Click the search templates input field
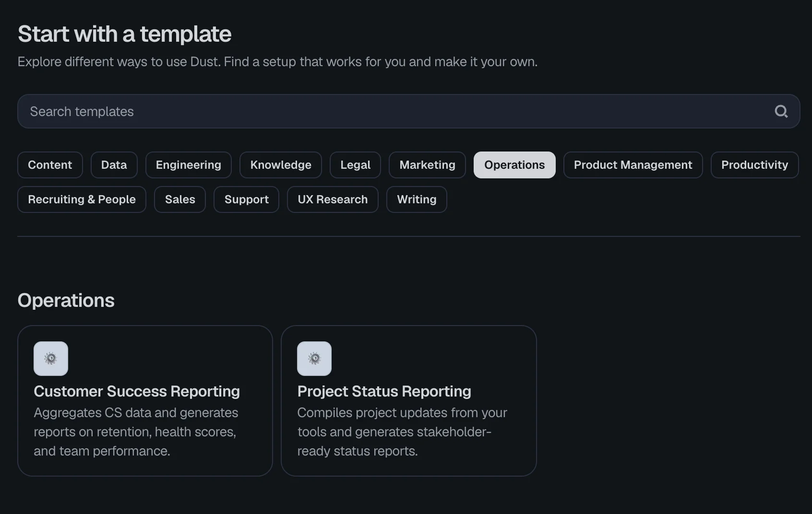The width and height of the screenshot is (812, 514). tap(336, 111)
